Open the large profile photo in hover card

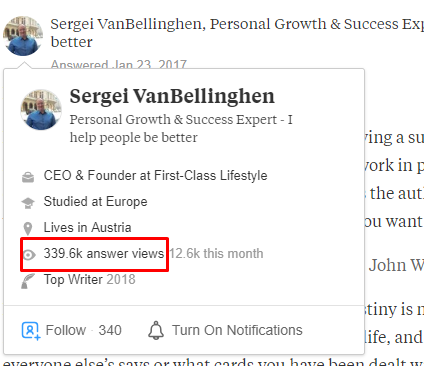[41, 109]
